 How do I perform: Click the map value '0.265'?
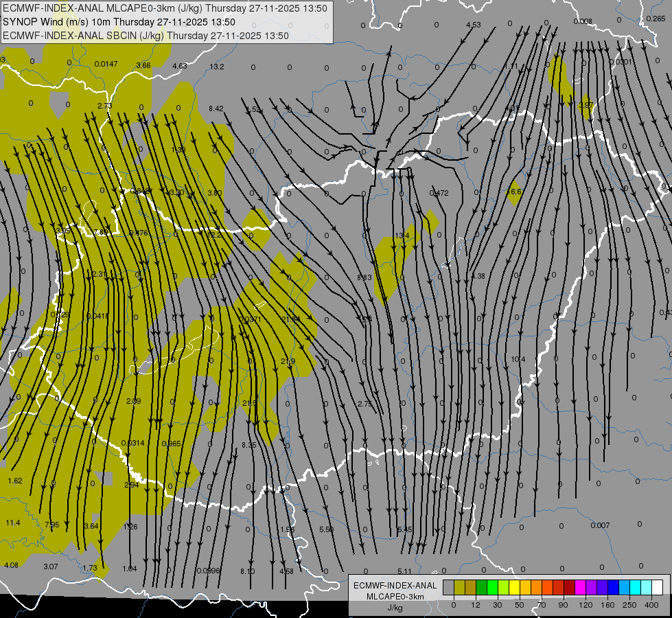[x=656, y=19]
